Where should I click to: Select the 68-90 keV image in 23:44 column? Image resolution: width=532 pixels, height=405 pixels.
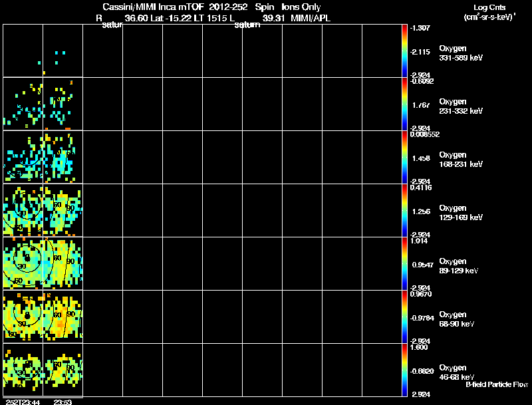[23, 317]
